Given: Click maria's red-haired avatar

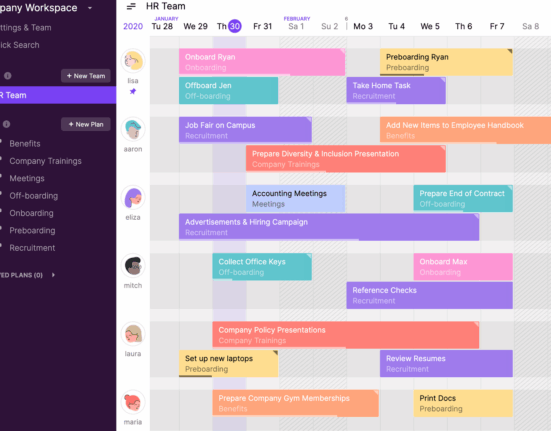Looking at the screenshot, I should click(133, 402).
